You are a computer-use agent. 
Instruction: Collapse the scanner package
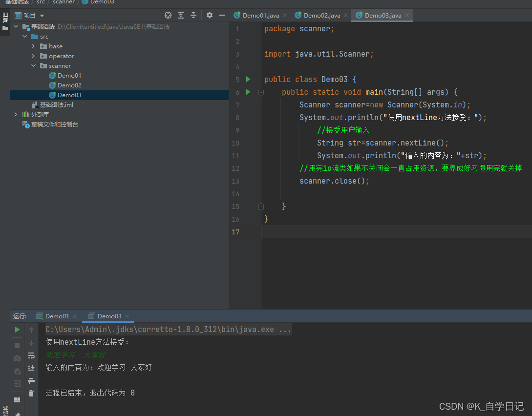pyautogui.click(x=33, y=66)
